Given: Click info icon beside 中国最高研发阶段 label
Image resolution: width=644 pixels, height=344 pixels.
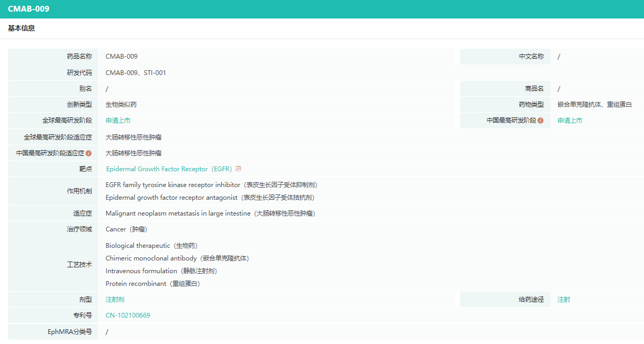Looking at the screenshot, I should click(540, 120).
